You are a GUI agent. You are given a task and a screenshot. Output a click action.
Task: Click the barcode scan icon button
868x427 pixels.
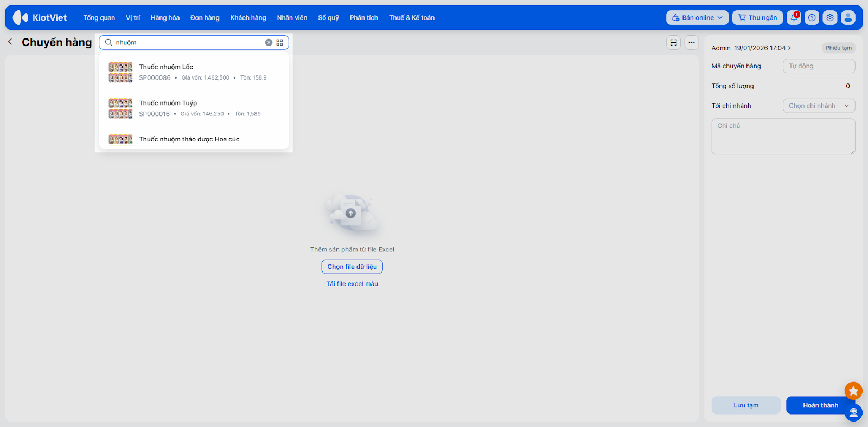click(674, 42)
